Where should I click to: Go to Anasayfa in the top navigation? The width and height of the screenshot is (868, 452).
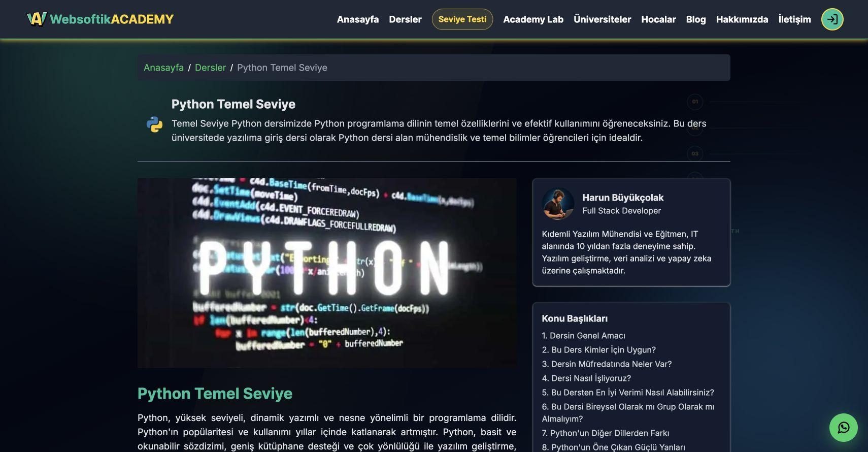coord(358,19)
